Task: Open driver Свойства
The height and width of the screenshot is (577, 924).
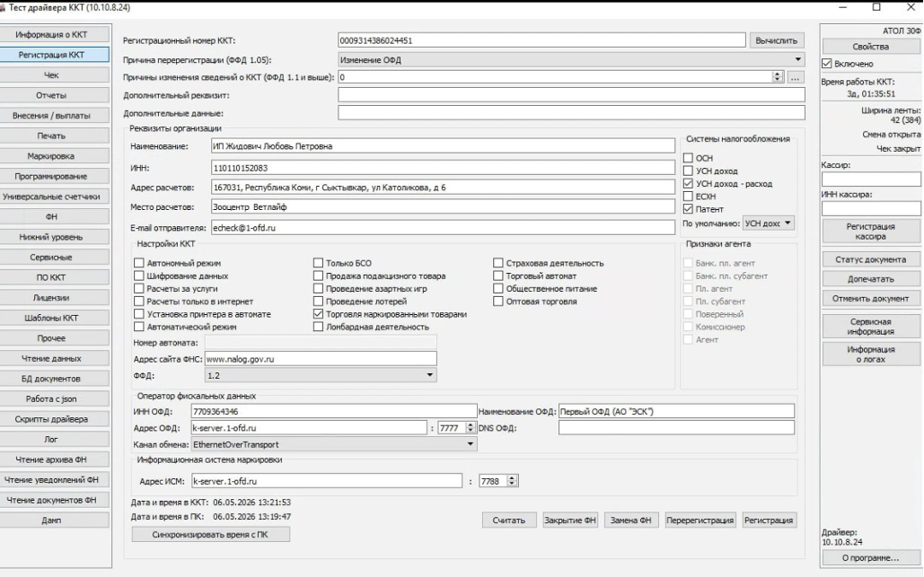Action: coord(871,47)
